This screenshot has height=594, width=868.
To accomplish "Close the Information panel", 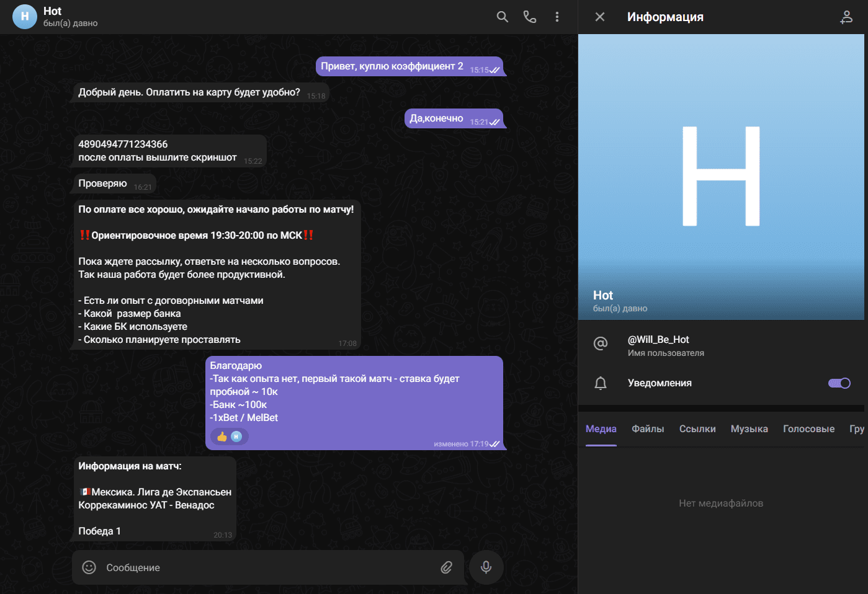I will click(x=599, y=17).
